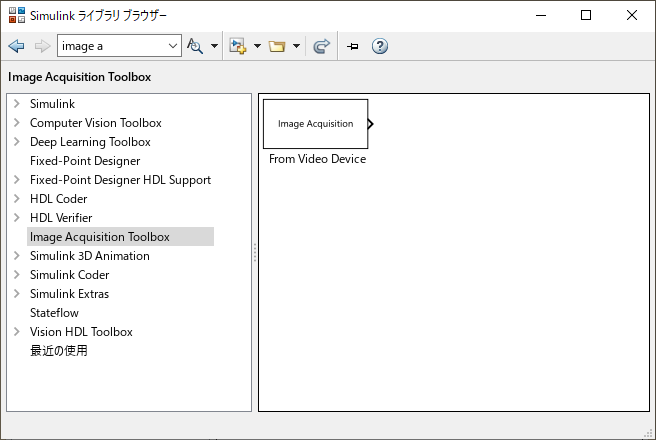This screenshot has height=440, width=656.
Task: Select Vision HDL Toolbox library
Action: click(x=81, y=332)
